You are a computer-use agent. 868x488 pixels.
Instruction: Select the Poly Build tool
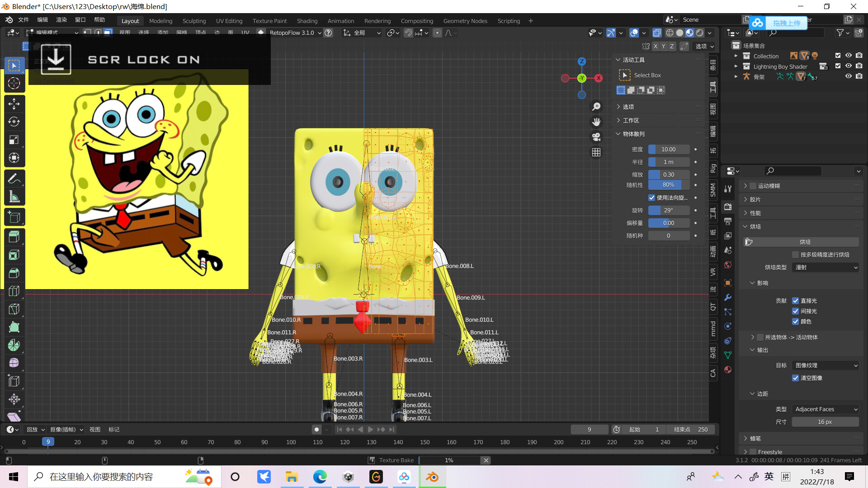tap(14, 327)
